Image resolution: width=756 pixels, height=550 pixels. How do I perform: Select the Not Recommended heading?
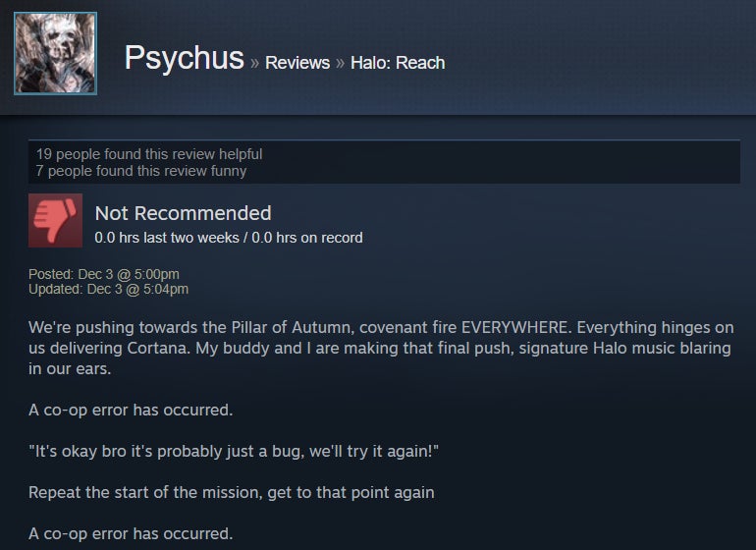184,213
